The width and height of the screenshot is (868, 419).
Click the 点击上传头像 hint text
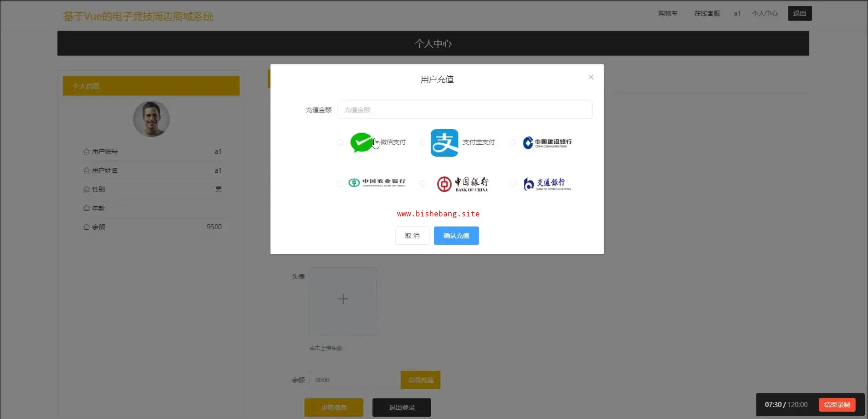pos(326,348)
